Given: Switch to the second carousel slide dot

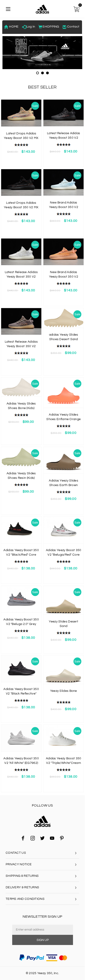Looking at the screenshot, I should tap(42, 73).
